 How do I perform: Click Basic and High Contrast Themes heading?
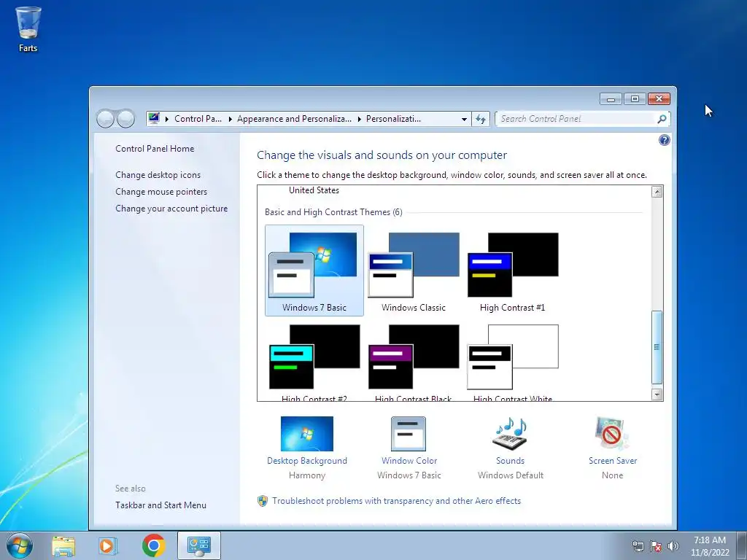pos(333,212)
